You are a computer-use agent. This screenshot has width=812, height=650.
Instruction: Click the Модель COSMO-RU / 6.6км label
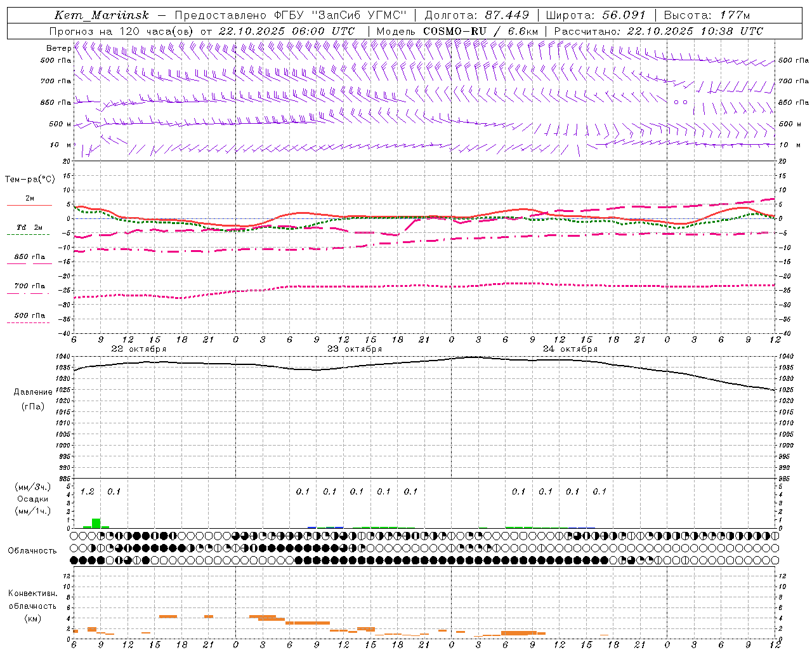tap(457, 31)
